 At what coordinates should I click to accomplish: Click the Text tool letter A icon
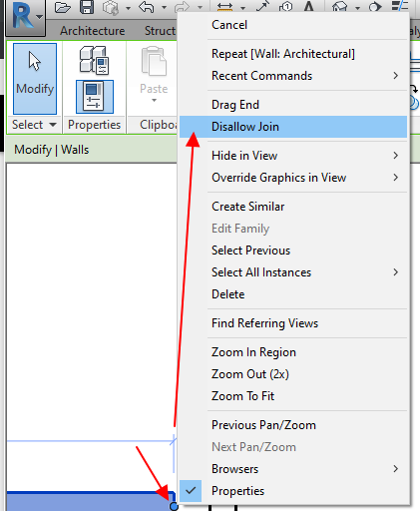click(309, 7)
